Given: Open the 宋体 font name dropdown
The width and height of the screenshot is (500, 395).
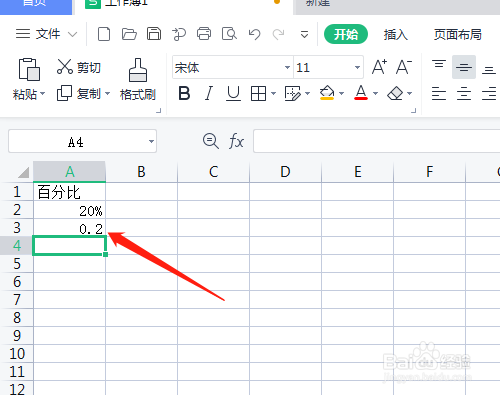Looking at the screenshot, I should click(x=287, y=68).
